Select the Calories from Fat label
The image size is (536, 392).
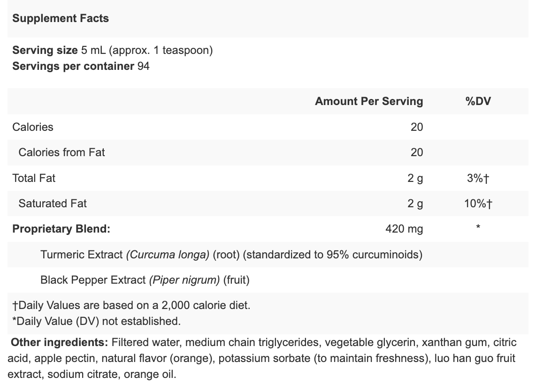61,152
